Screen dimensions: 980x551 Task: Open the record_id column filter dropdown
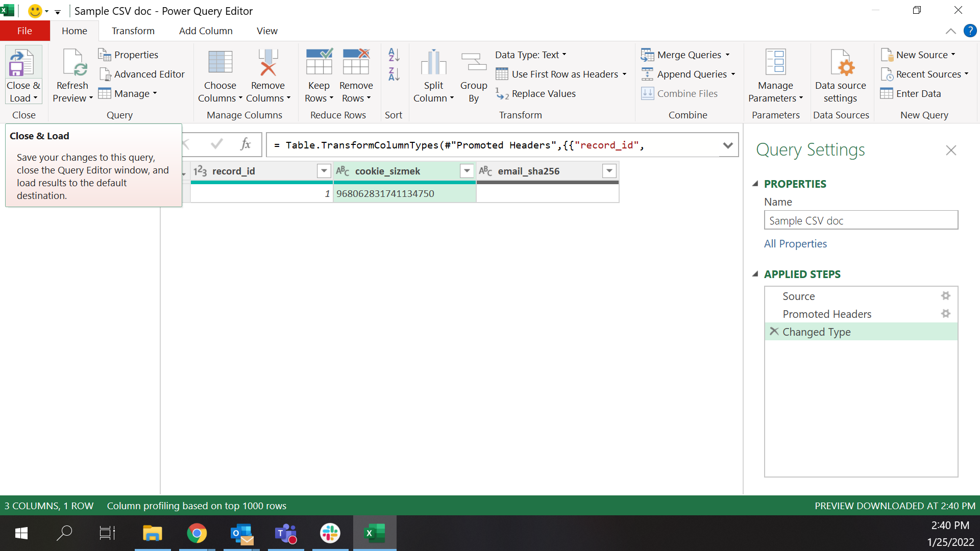click(x=324, y=171)
